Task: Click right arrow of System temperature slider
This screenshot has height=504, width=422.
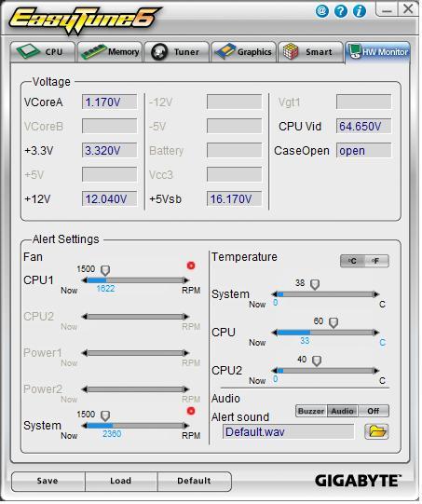Action: [x=376, y=294]
